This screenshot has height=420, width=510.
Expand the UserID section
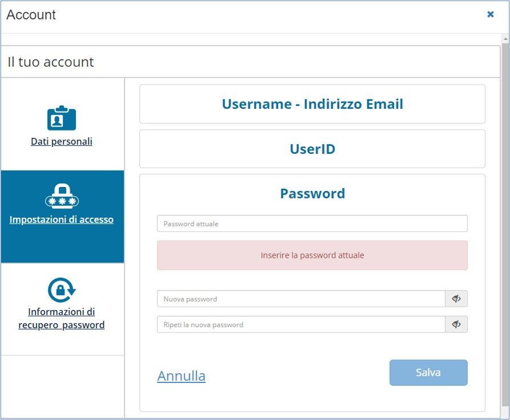[312, 149]
